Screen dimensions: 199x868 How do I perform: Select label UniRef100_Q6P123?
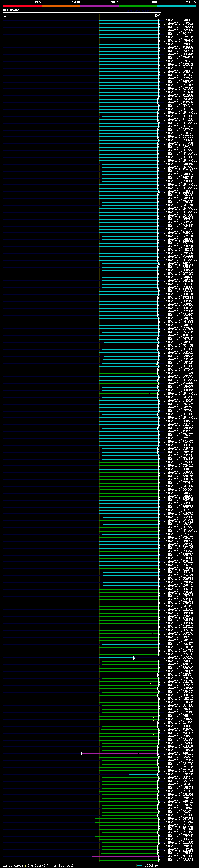(178, 222)
